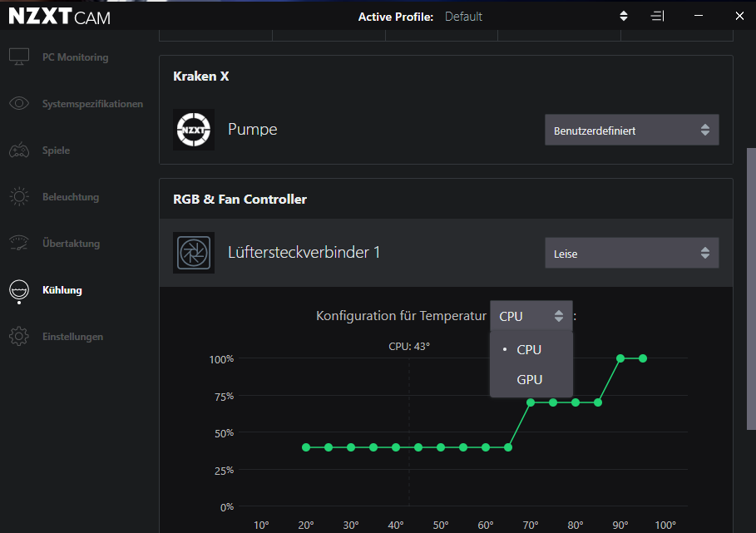Click the vertical scrollbar thumb

(x=751, y=289)
